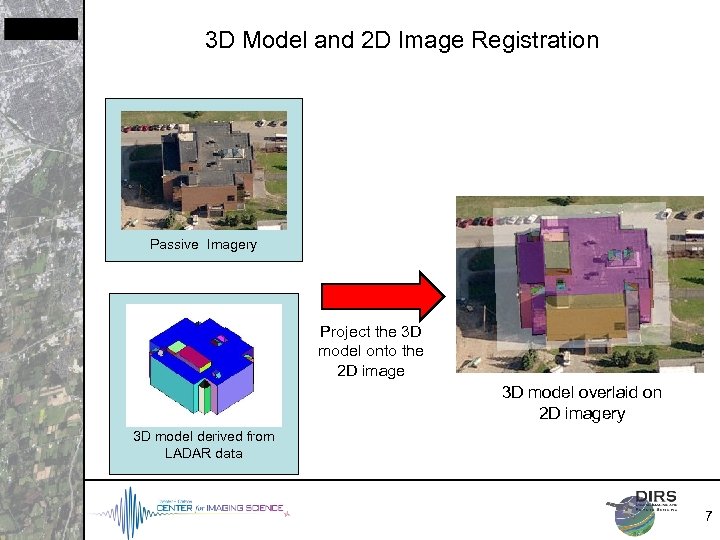Click the slide title '3D Model and 2D Image Registration'
The height and width of the screenshot is (540, 720).
point(402,40)
